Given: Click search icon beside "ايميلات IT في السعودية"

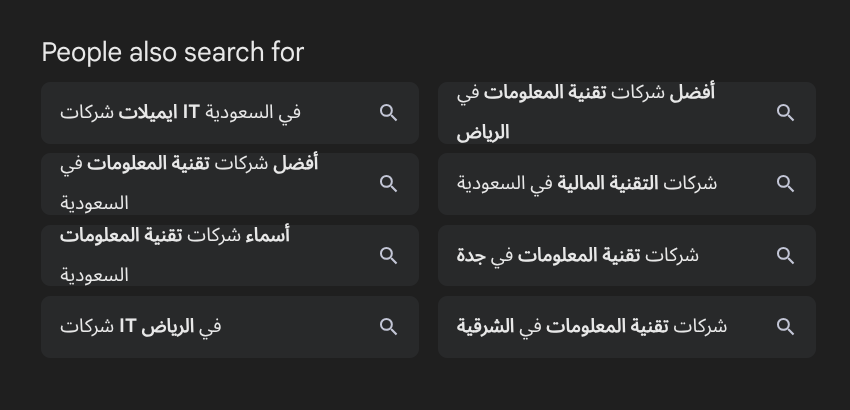Looking at the screenshot, I should click(x=389, y=113).
